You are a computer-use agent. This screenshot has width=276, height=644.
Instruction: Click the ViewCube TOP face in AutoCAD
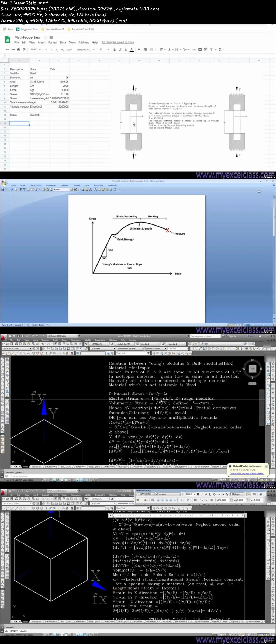(252, 369)
